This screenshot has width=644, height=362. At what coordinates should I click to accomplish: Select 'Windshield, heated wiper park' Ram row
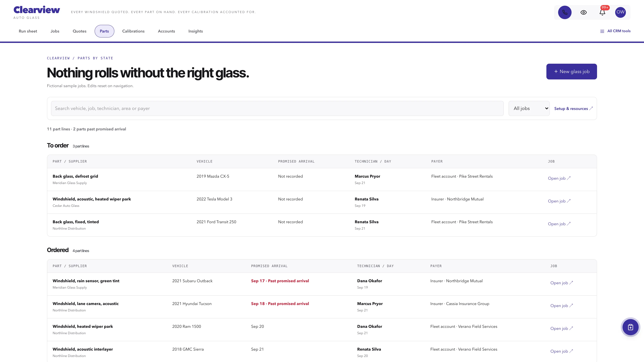pos(83,326)
